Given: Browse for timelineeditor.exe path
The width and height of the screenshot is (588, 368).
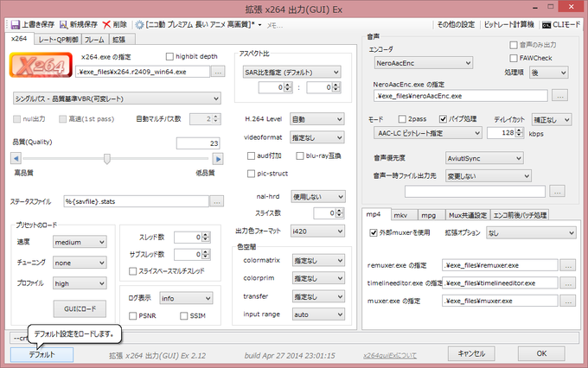Looking at the screenshot, I should pyautogui.click(x=568, y=283).
